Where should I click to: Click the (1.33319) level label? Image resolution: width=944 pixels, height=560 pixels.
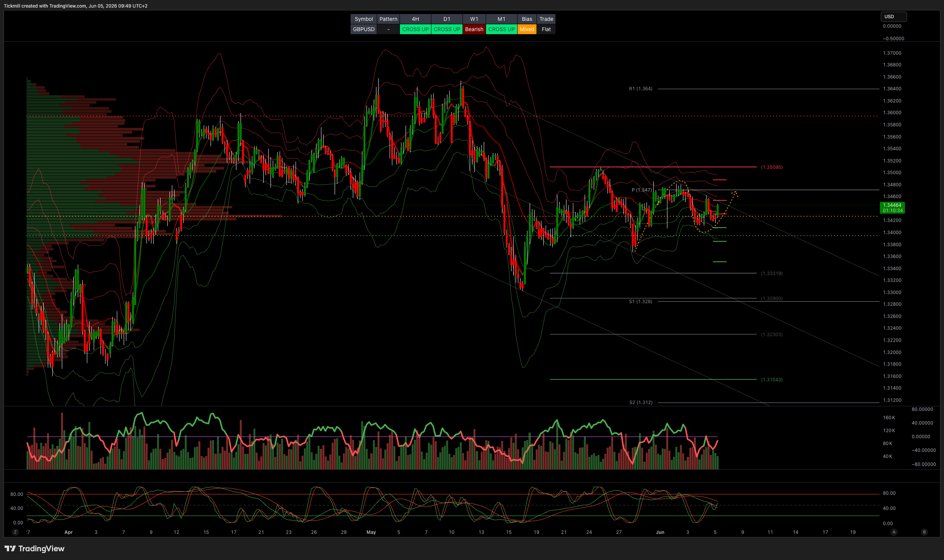(772, 274)
